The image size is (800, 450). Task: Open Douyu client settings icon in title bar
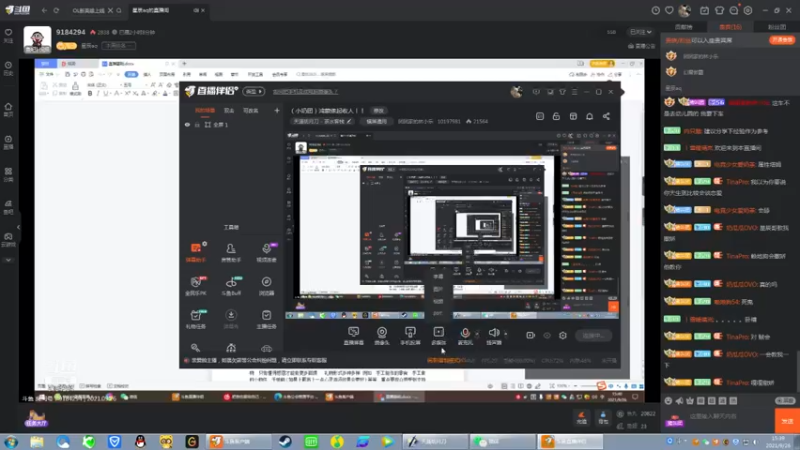(x=748, y=10)
